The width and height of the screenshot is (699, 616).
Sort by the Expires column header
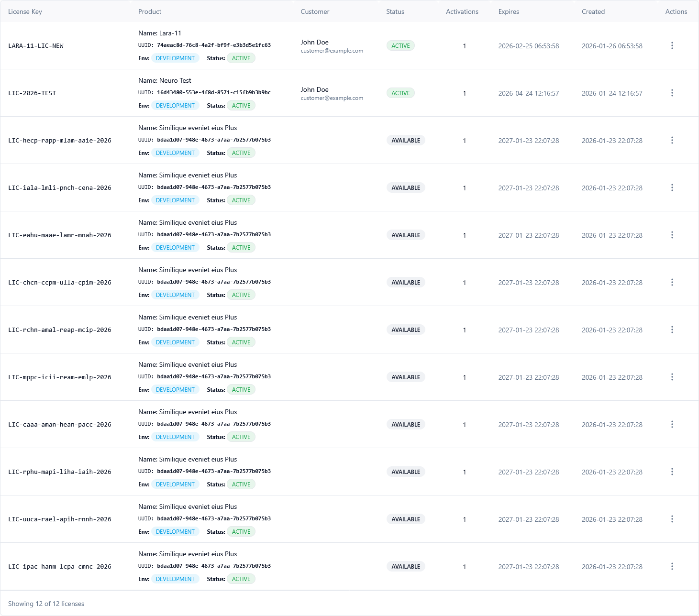pos(509,11)
